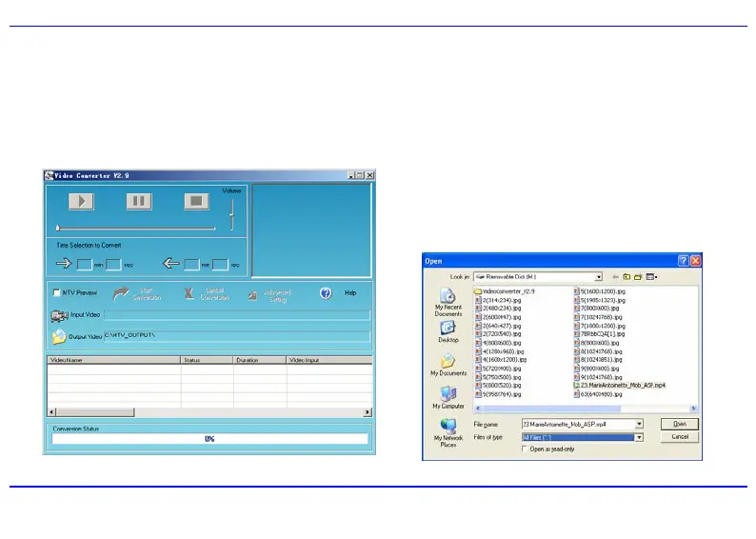Click the Output Video folder icon
756x539 pixels.
[58, 337]
